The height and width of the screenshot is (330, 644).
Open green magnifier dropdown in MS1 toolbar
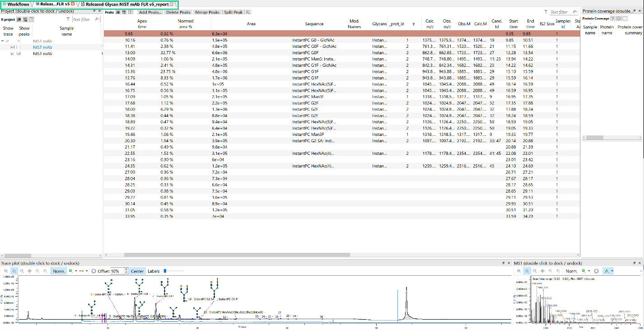click(x=589, y=271)
